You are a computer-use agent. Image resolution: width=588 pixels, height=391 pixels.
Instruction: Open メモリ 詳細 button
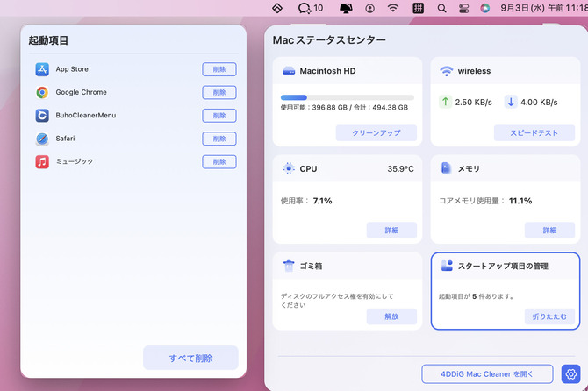point(549,230)
